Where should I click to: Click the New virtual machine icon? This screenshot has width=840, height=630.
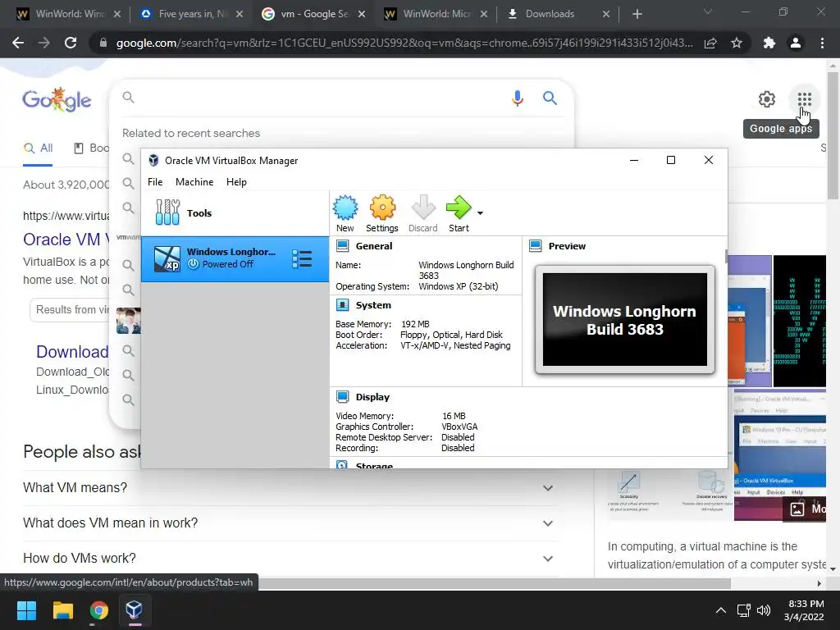click(345, 208)
